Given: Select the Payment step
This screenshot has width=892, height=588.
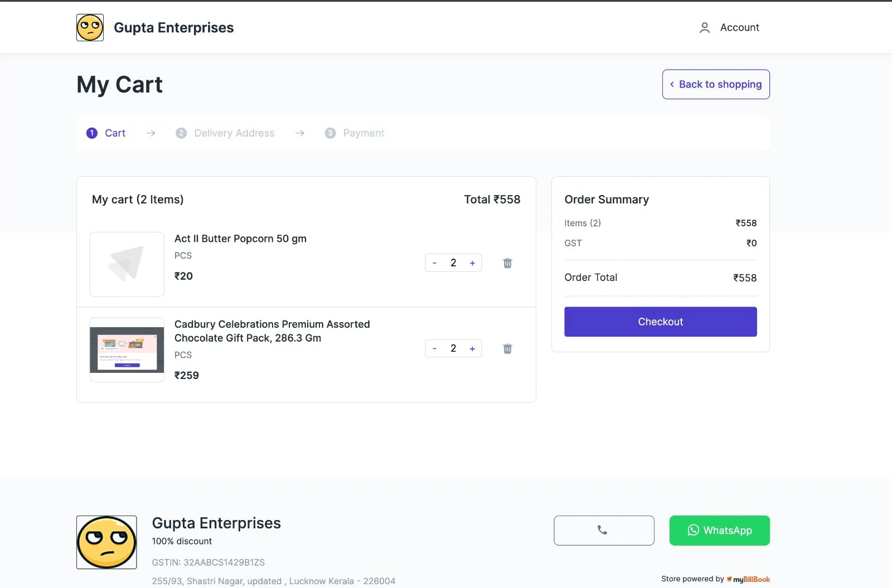Looking at the screenshot, I should (355, 133).
